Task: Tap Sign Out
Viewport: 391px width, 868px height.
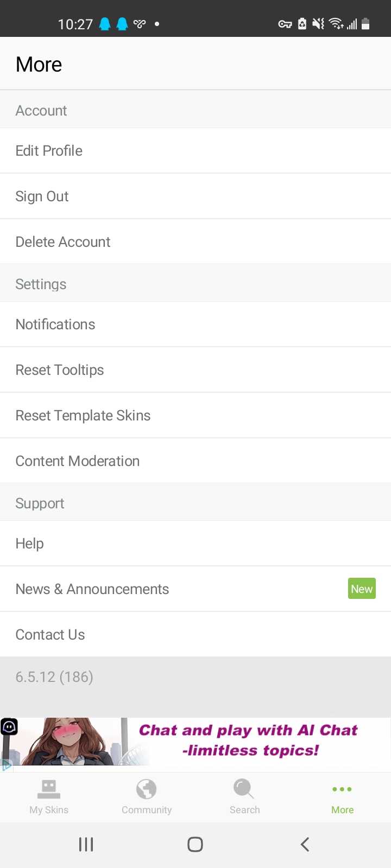Action: coord(195,196)
